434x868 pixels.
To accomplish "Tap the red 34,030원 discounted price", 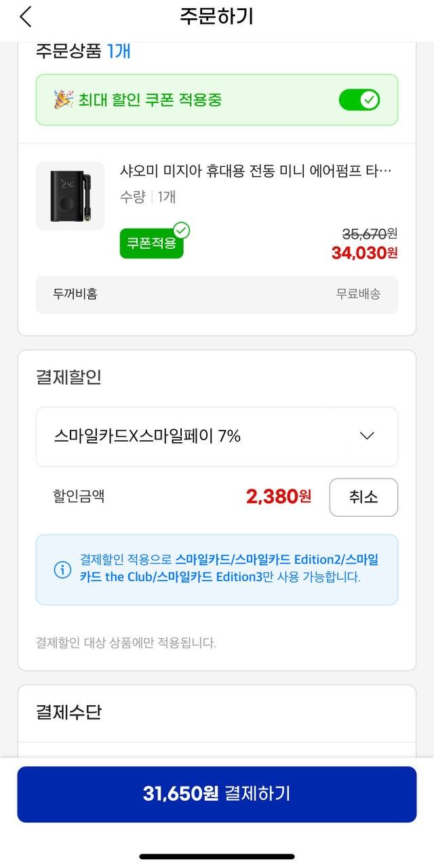I will point(364,253).
